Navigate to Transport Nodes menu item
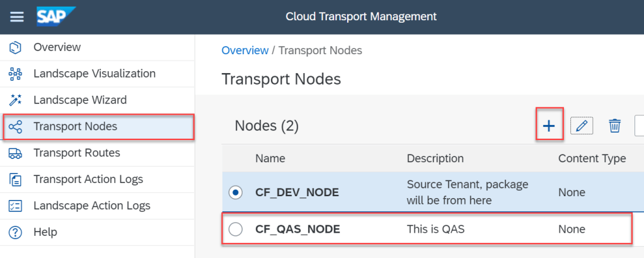 (75, 127)
